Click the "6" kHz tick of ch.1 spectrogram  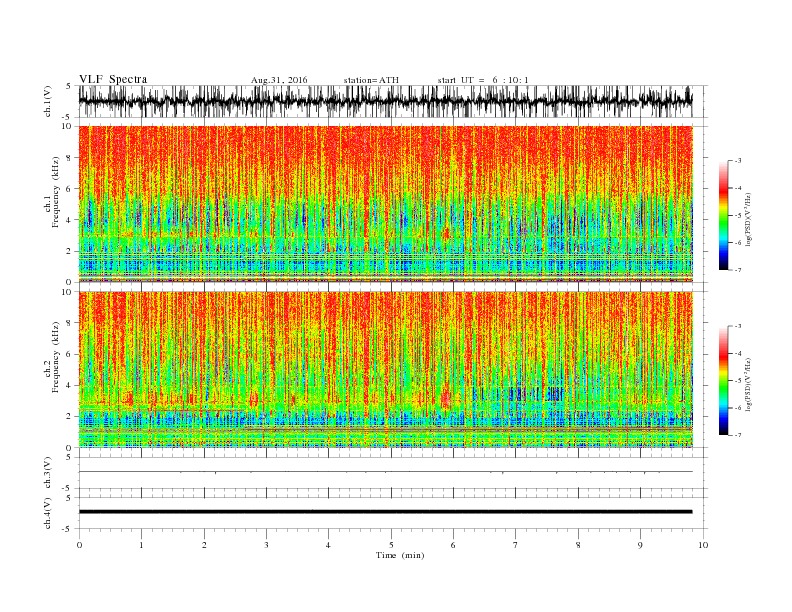pos(70,189)
